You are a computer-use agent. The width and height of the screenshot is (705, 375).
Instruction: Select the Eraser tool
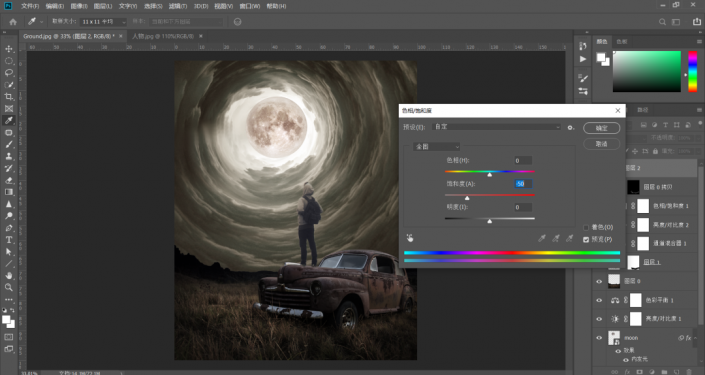pyautogui.click(x=9, y=180)
